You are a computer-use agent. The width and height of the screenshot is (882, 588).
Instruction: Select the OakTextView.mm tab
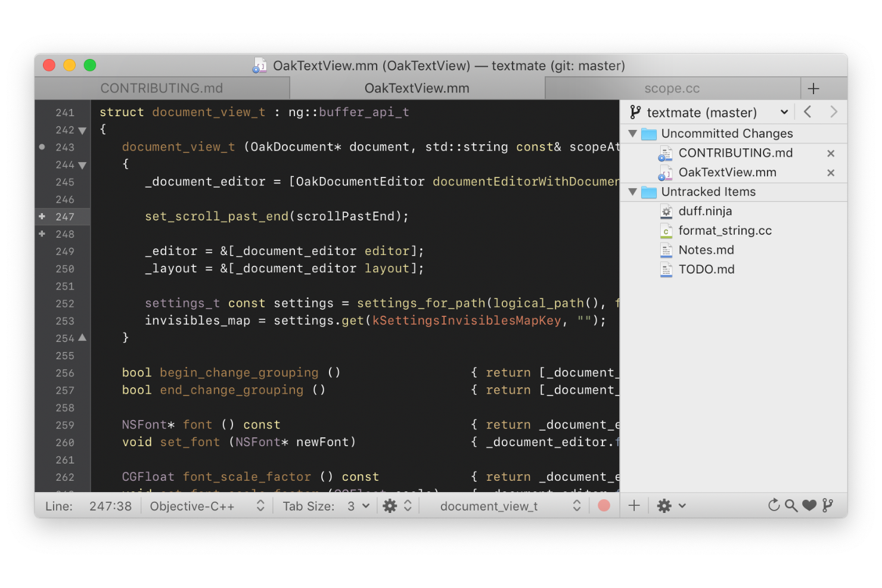[x=417, y=88]
